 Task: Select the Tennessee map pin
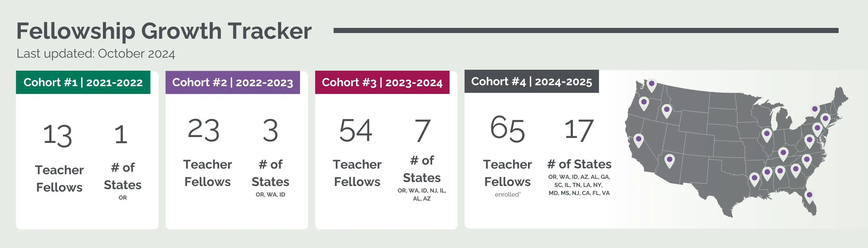pyautogui.click(x=783, y=155)
